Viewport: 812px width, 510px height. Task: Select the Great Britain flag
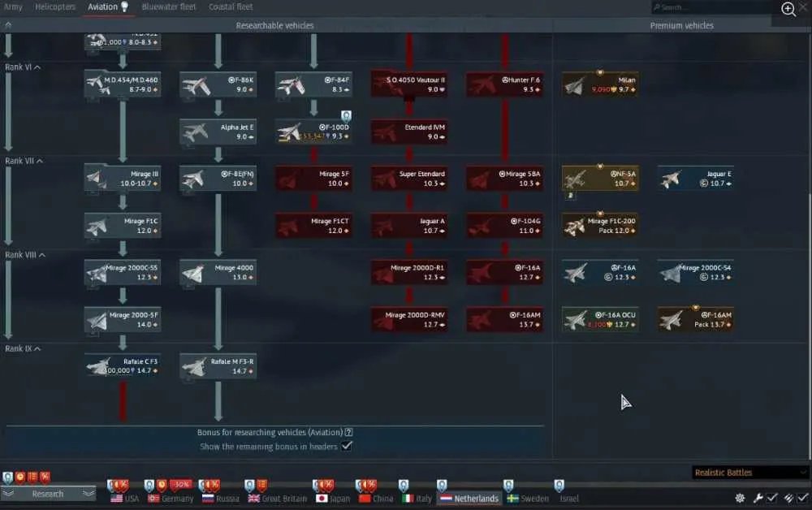point(253,499)
